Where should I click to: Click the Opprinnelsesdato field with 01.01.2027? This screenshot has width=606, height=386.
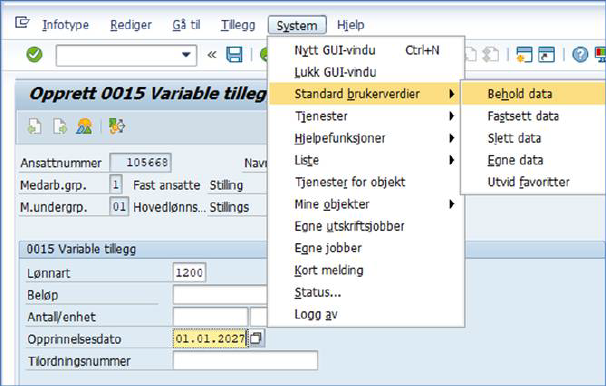tap(210, 339)
